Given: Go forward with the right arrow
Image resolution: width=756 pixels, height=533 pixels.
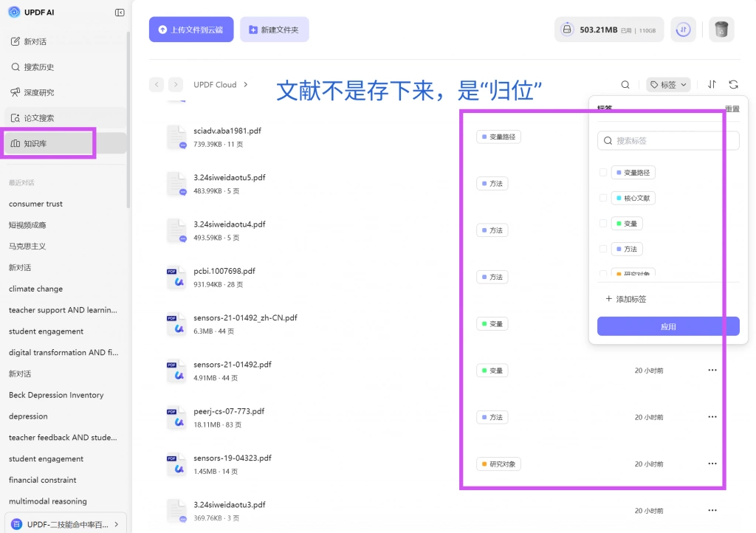Looking at the screenshot, I should [176, 84].
